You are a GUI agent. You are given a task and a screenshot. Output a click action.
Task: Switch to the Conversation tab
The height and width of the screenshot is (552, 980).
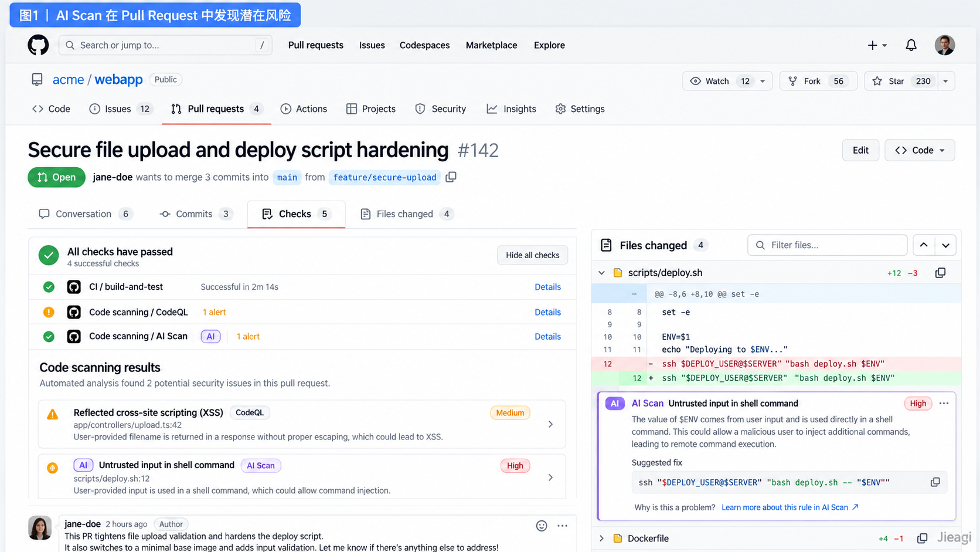(86, 214)
